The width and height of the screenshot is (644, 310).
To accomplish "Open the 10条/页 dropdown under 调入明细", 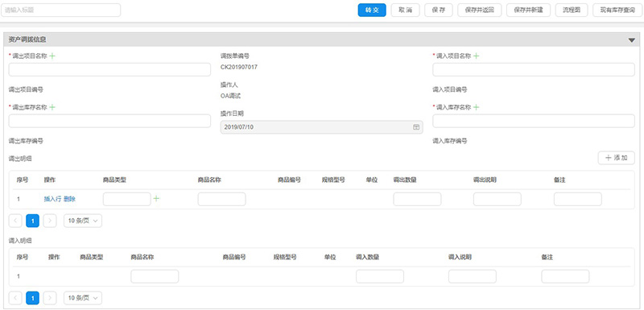I will point(83,298).
